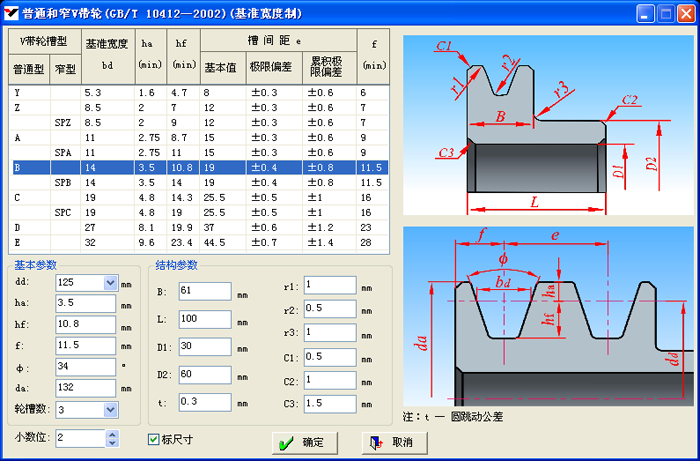Click the D1 bore diameter field
The height and width of the screenshot is (461, 700).
tap(205, 346)
